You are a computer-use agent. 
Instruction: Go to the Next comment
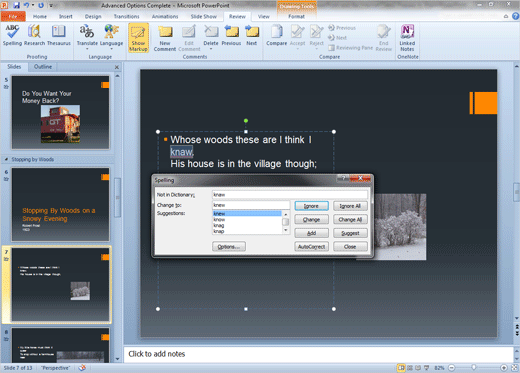tap(252, 35)
